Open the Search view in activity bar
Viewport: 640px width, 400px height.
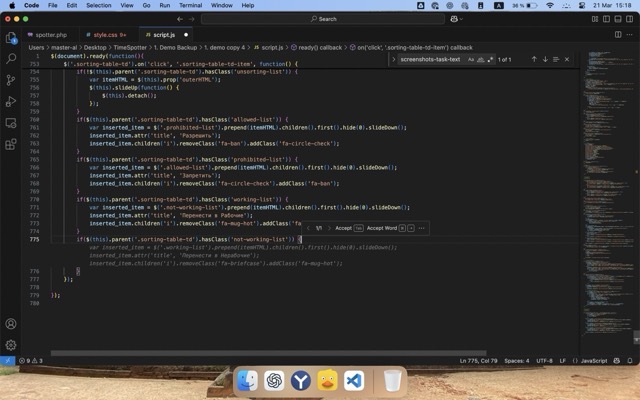tap(11, 58)
